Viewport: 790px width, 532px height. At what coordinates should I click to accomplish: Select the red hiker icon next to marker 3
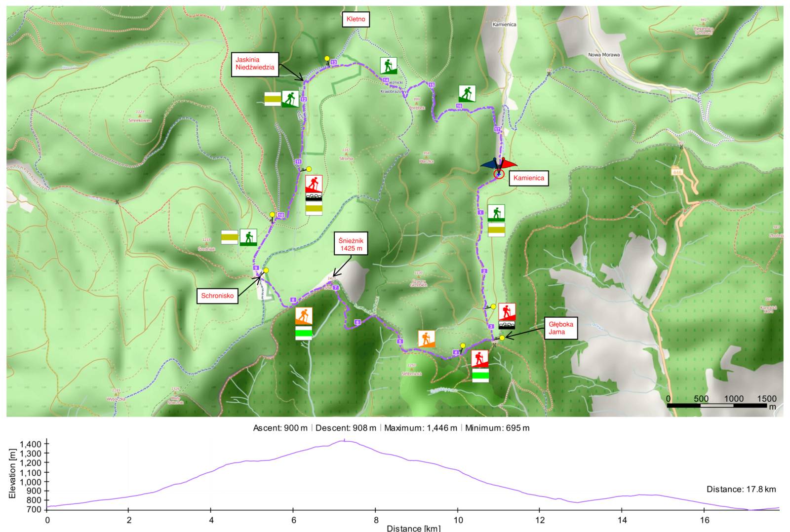tap(507, 312)
